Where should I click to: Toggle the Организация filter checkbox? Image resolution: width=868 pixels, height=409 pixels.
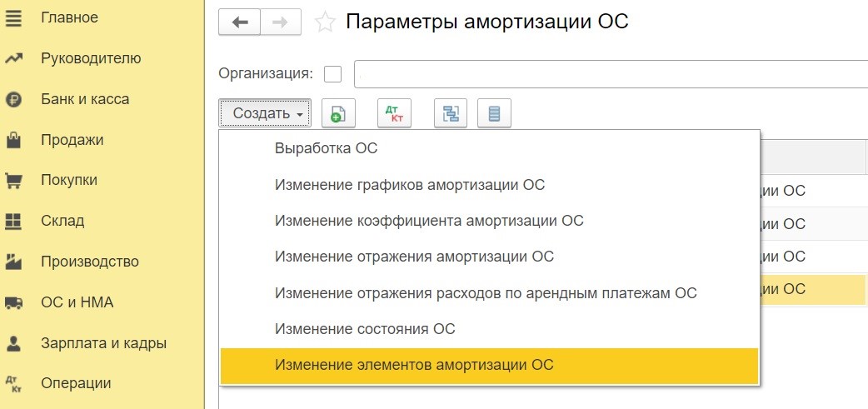tap(332, 74)
